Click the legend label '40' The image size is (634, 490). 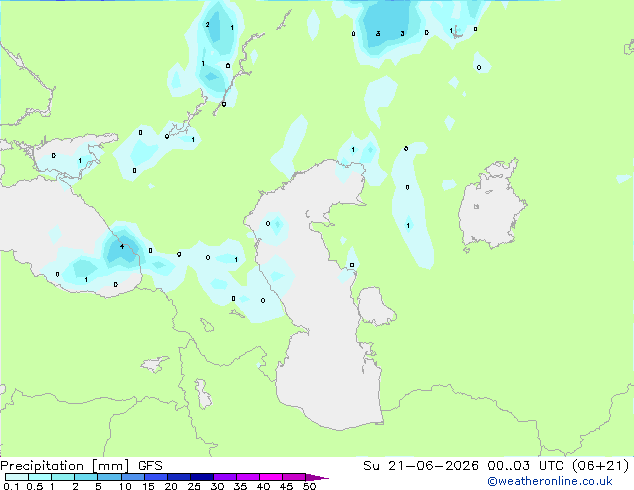coord(263,486)
